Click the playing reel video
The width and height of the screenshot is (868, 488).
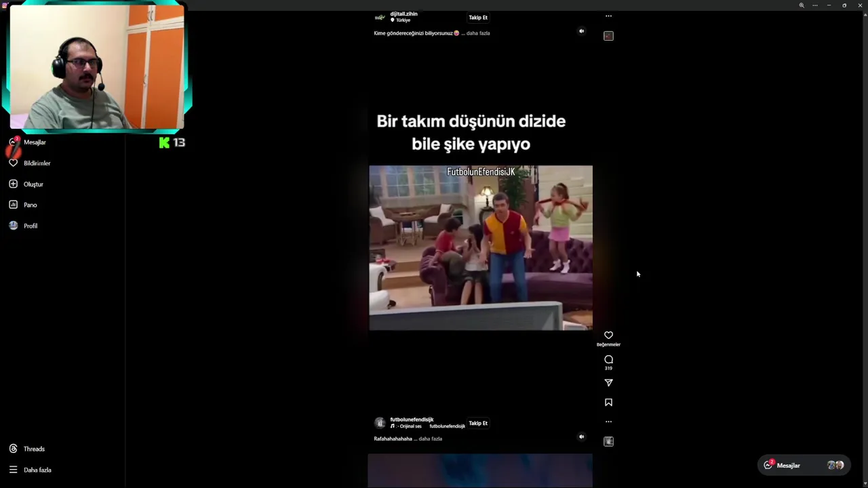(481, 247)
